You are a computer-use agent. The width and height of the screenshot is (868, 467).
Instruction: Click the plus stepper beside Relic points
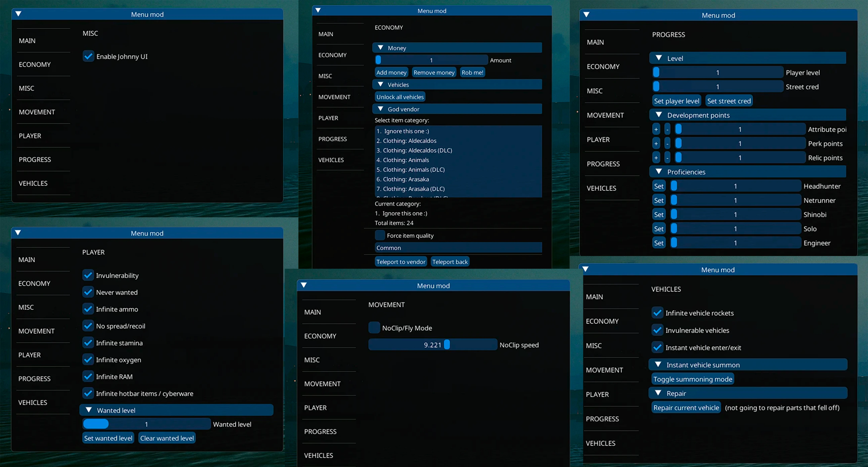(x=656, y=157)
